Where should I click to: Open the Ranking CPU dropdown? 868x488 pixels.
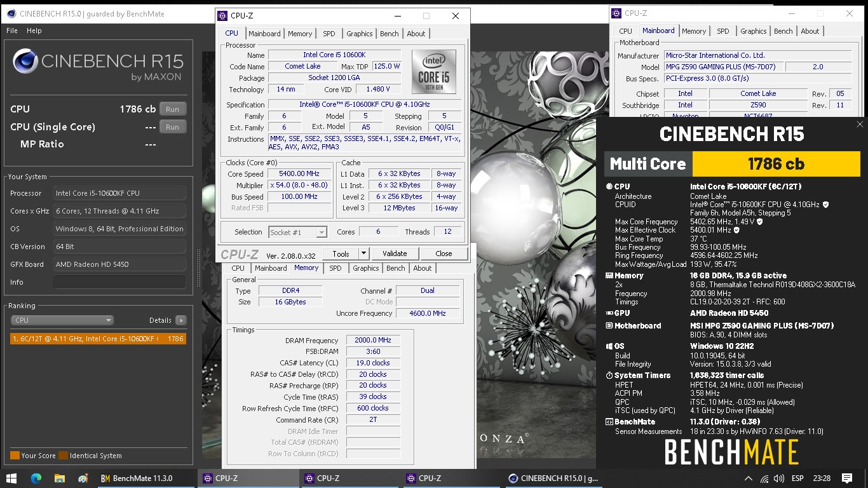[62, 320]
